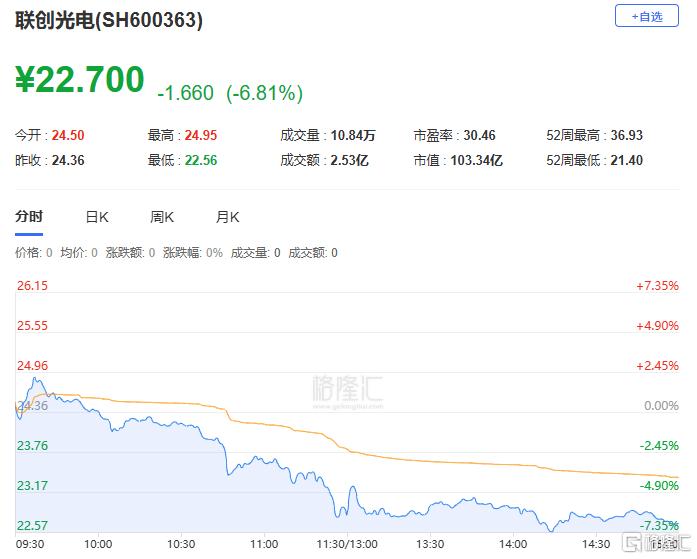Image resolution: width=697 pixels, height=559 pixels.
Task: Click the current price ¥22.700
Action: click(80, 79)
